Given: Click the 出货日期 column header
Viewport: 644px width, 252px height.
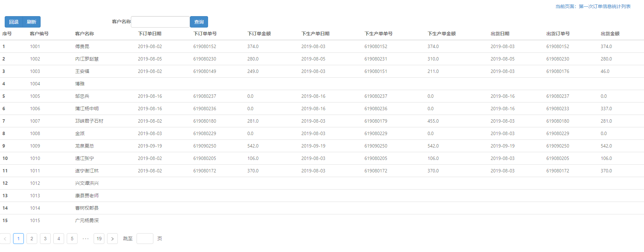Looking at the screenshot, I should pyautogui.click(x=500, y=34).
